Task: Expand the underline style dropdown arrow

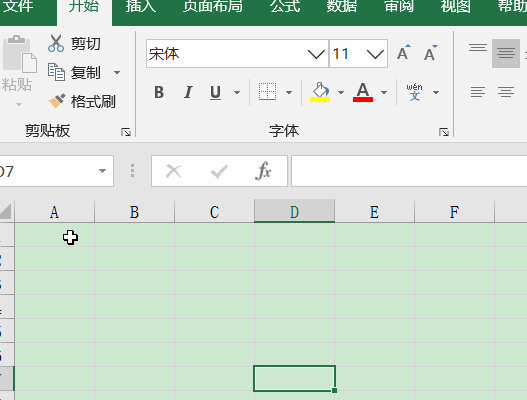Action: (x=237, y=92)
